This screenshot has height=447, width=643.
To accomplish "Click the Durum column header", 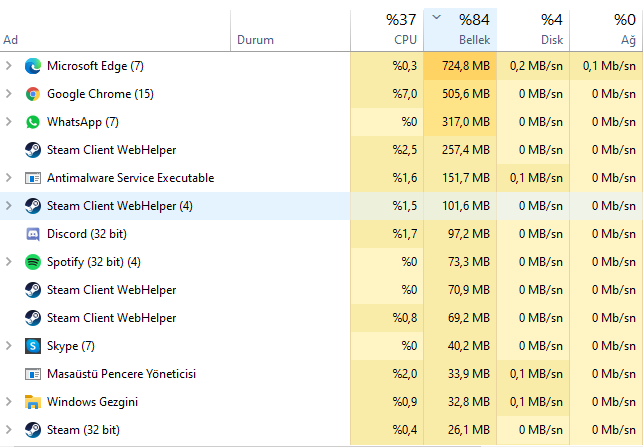I will [255, 40].
